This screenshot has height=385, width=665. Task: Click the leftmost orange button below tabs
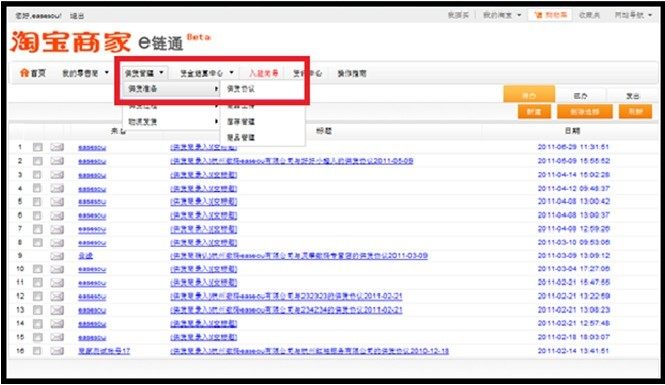[x=534, y=112]
